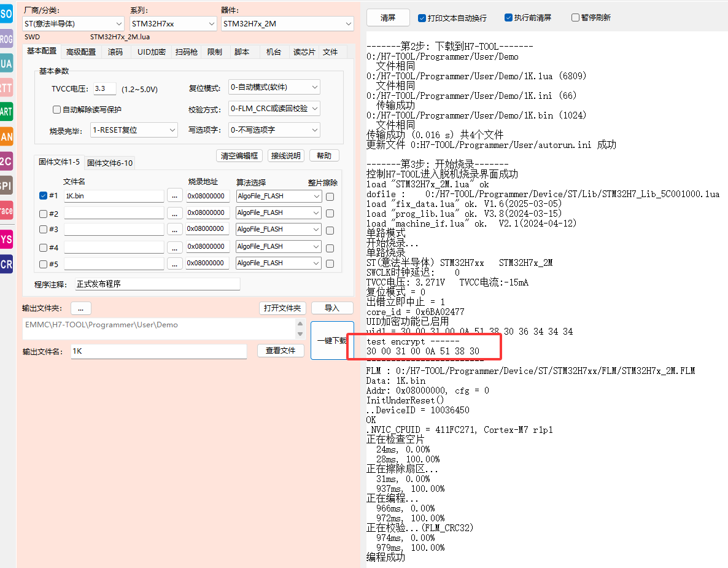Open the Trace sidebar icon
The width and height of the screenshot is (728, 568).
[x=6, y=211]
